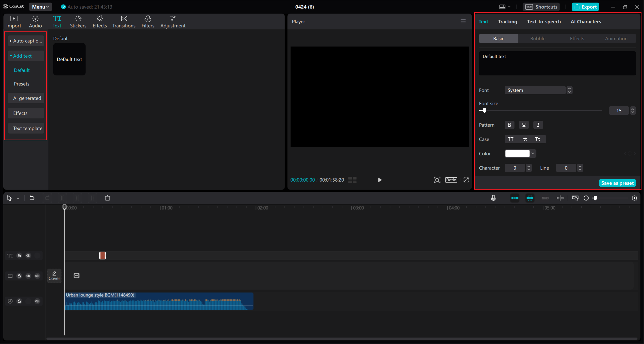Collapse the Add text section
The height and width of the screenshot is (344, 644).
(26, 56)
